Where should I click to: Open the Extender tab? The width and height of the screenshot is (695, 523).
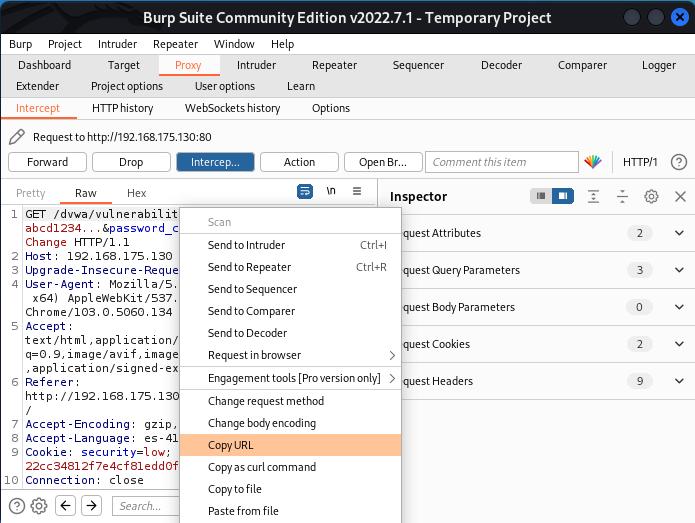coord(38,86)
